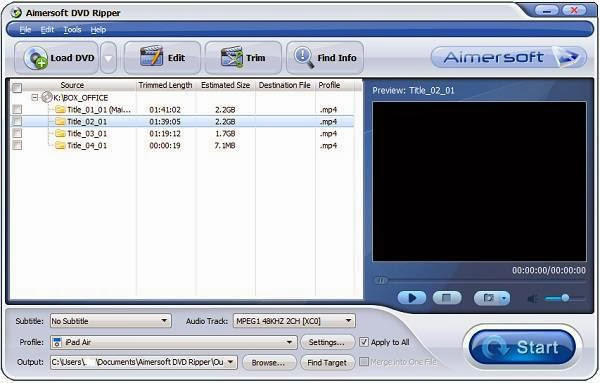
Task: Click the snapshot camera button
Action: point(488,298)
